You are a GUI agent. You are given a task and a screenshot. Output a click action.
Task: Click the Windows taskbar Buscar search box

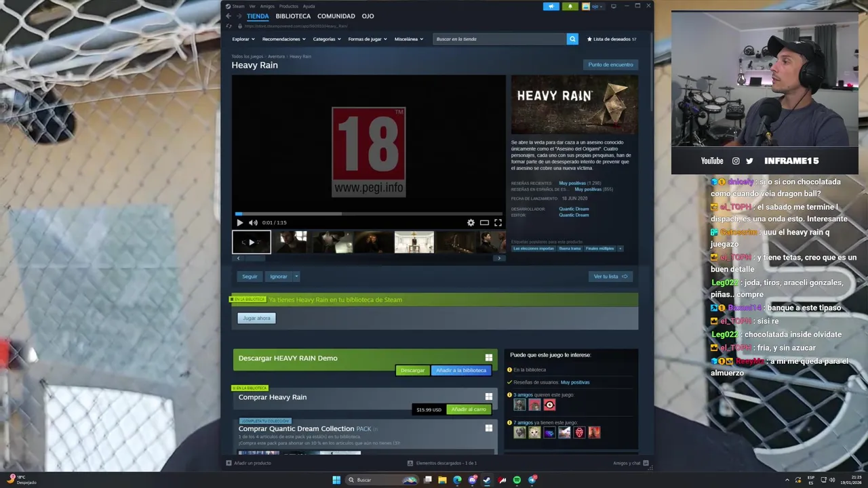tap(382, 480)
